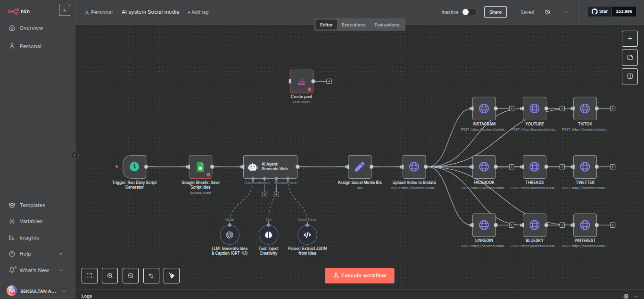Click Add tag next to workflow name
The image size is (644, 299).
tap(198, 12)
